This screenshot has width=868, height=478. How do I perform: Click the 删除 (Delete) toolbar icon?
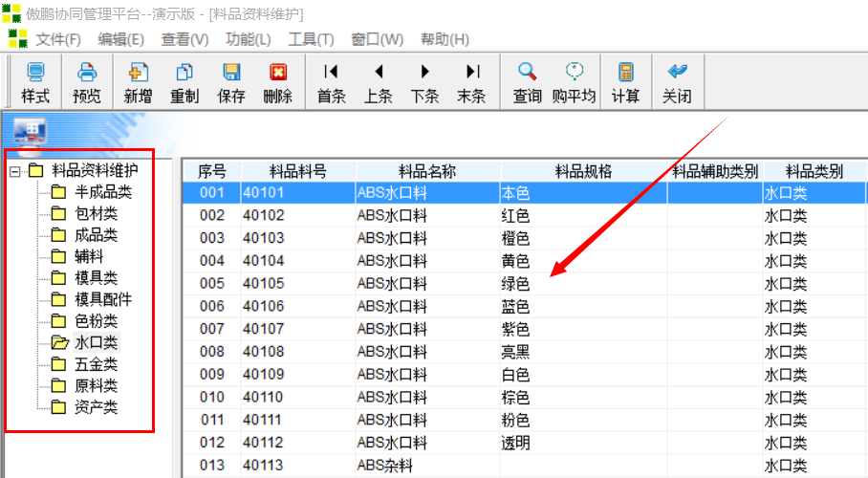click(278, 73)
